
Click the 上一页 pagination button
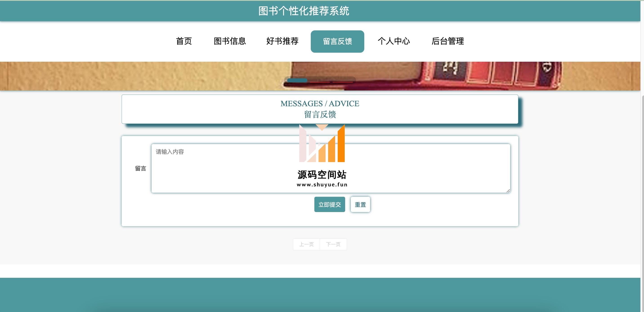pyautogui.click(x=306, y=244)
